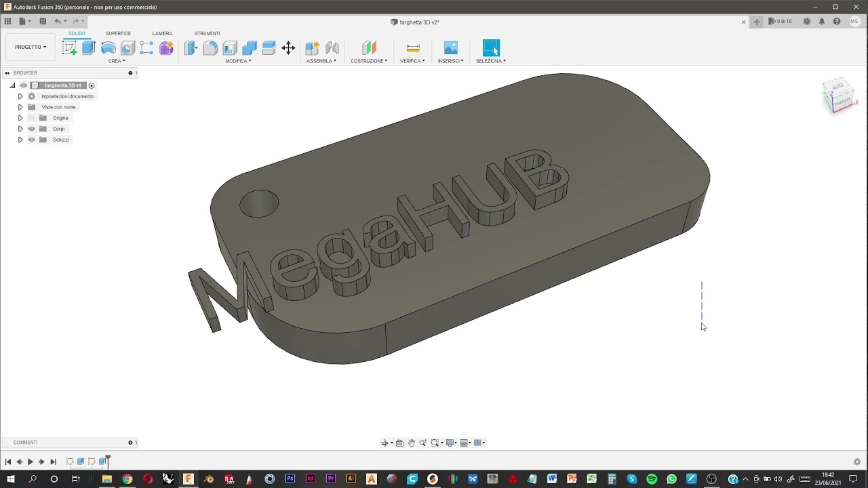Screen dimensions: 868x488
Task: Activate targhetta 3D v1 radio button
Action: pyautogui.click(x=92, y=85)
